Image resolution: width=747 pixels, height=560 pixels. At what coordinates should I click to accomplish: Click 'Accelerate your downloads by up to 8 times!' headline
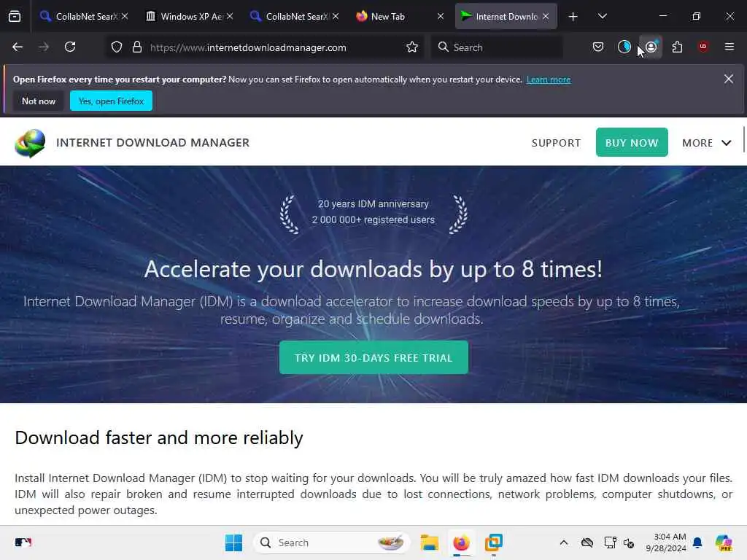tap(373, 270)
